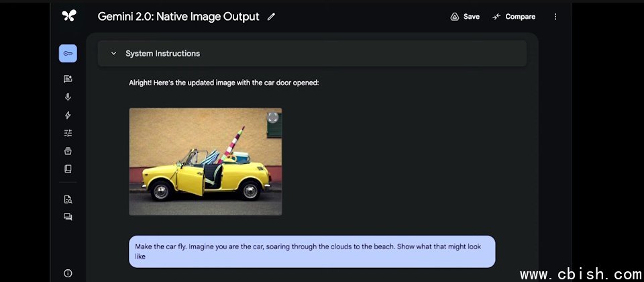This screenshot has height=282, width=644.
Task: Open the prompt gallery book icon
Action: pyautogui.click(x=68, y=169)
